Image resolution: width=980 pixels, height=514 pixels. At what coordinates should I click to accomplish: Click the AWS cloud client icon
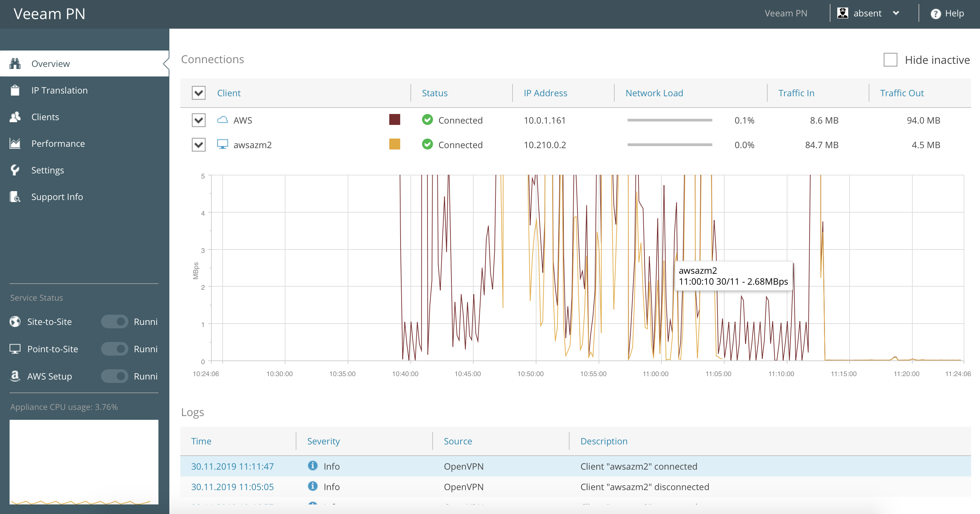pos(223,120)
